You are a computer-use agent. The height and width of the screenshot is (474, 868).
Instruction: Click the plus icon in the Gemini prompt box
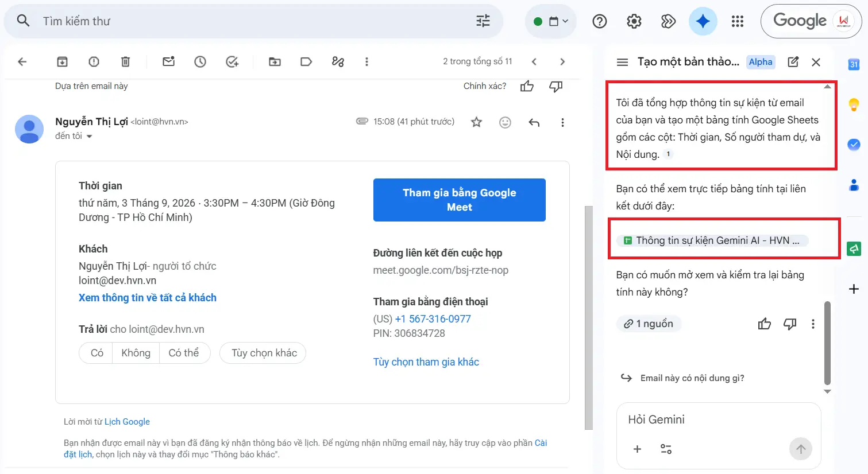[x=637, y=449]
